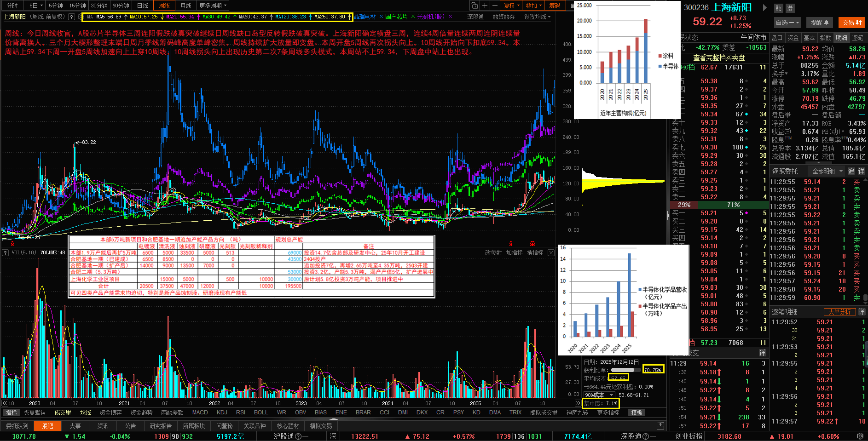Toggle the KDJ indicator
This screenshot has height=441, width=868.
[222, 412]
